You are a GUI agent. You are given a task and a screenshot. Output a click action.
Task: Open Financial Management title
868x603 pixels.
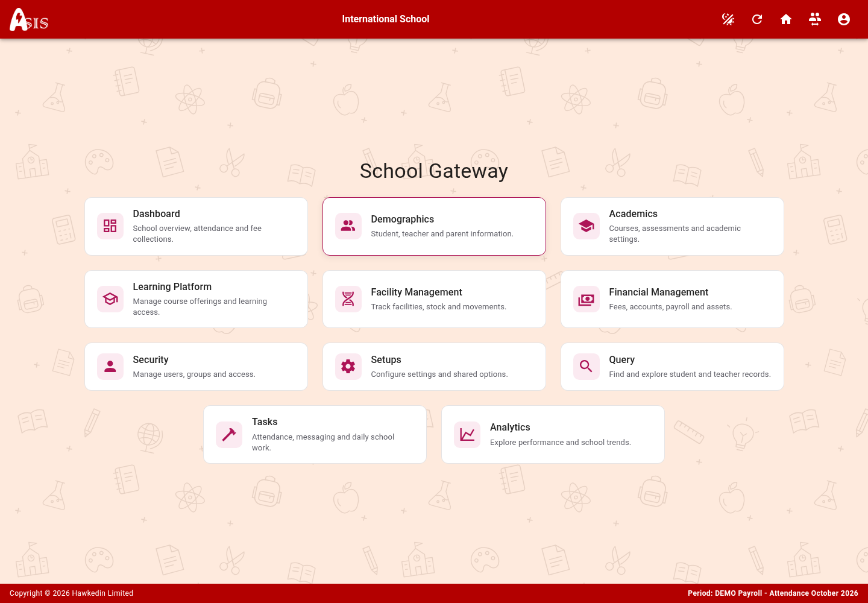coord(658,292)
